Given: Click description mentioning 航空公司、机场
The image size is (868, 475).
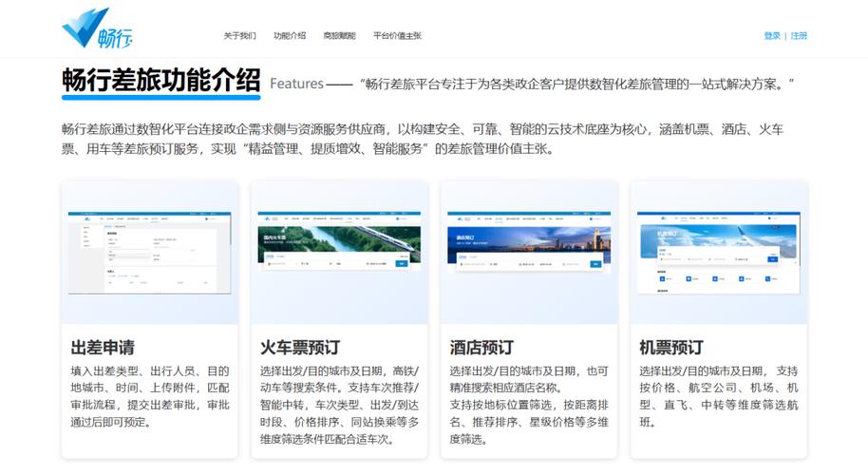Looking at the screenshot, I should (x=719, y=396).
